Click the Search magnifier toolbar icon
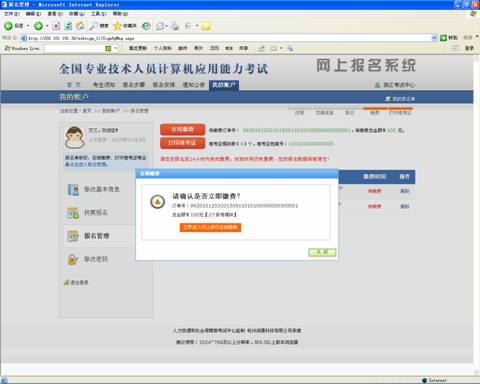This screenshot has width=480, height=384. tap(94, 26)
